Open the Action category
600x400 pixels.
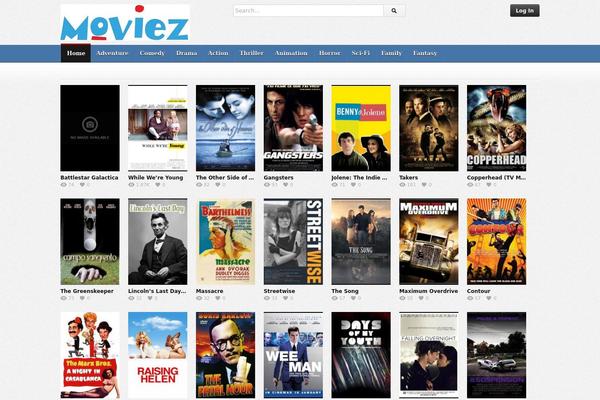pos(218,53)
